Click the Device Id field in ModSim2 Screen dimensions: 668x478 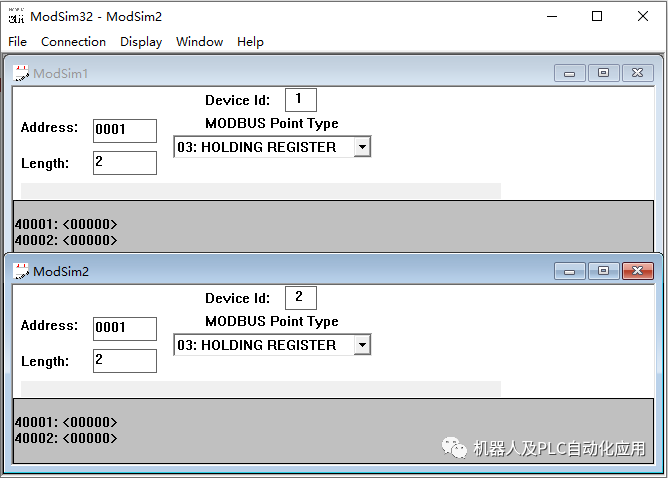(301, 298)
